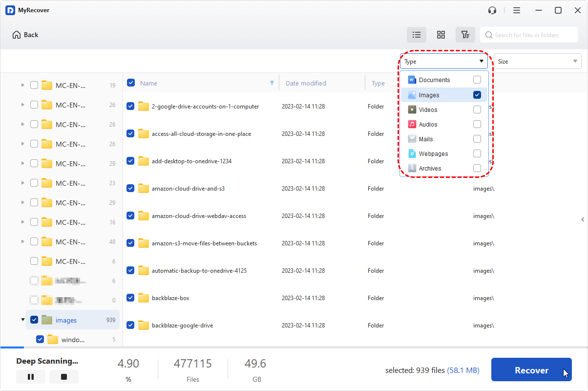Click the Archives type icon
The width and height of the screenshot is (588, 391).
pos(412,168)
